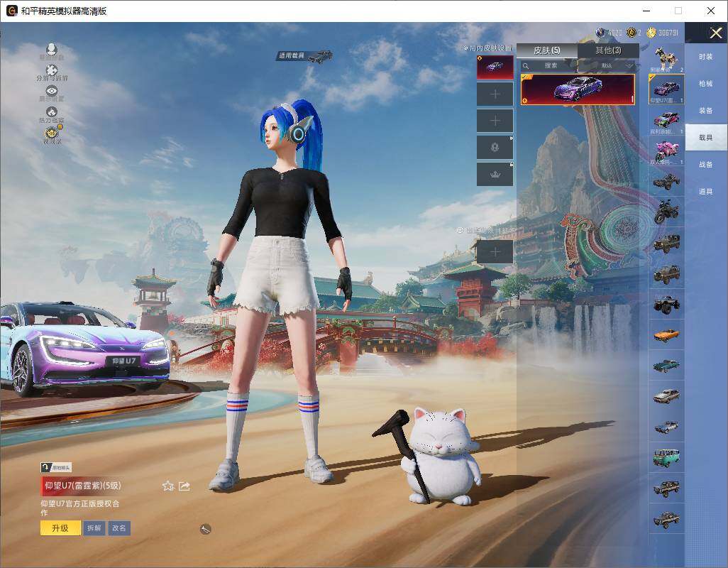Viewport: 728px width, 568px height.
Task: Click the 改名 rename button
Action: pos(119,528)
